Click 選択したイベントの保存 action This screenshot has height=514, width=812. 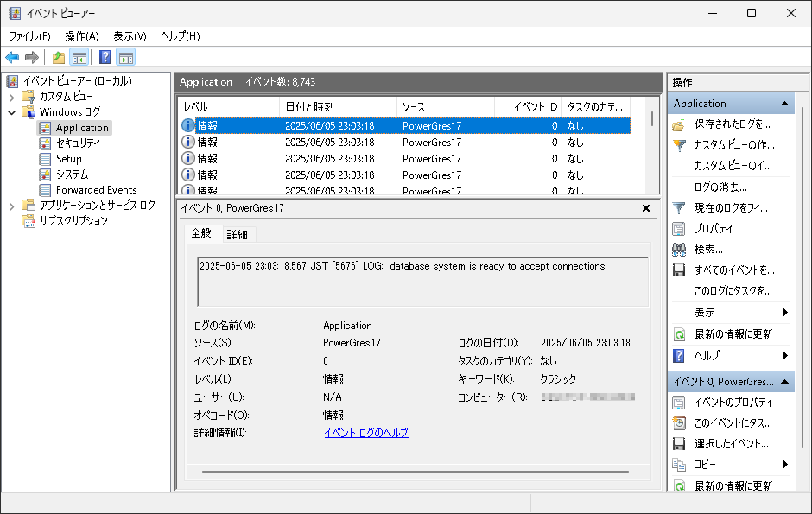coord(731,444)
